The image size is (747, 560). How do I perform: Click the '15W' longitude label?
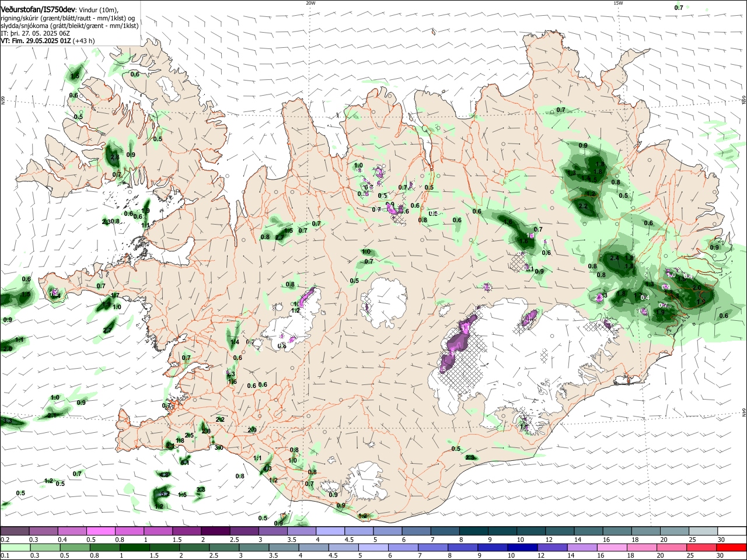pyautogui.click(x=618, y=2)
